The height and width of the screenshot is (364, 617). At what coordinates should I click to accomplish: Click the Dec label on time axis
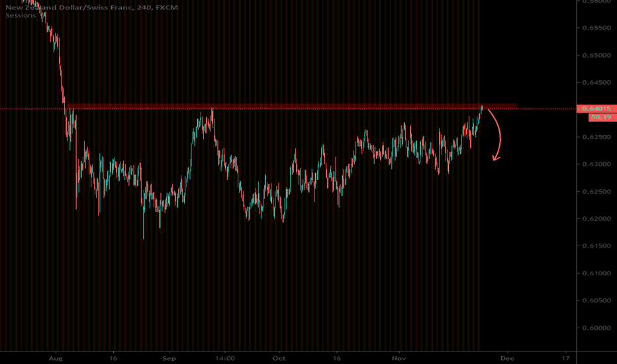coord(507,359)
